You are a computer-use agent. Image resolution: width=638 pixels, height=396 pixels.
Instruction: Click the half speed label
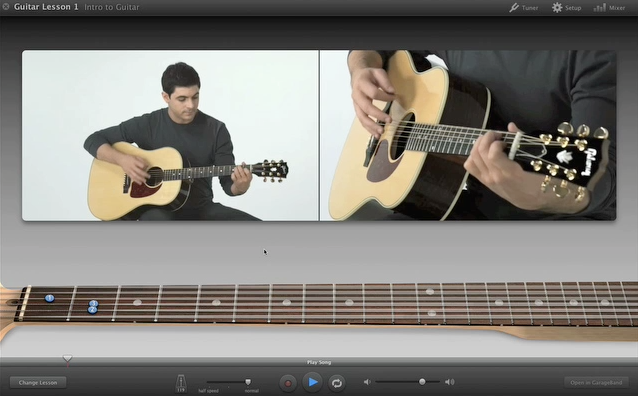[208, 391]
